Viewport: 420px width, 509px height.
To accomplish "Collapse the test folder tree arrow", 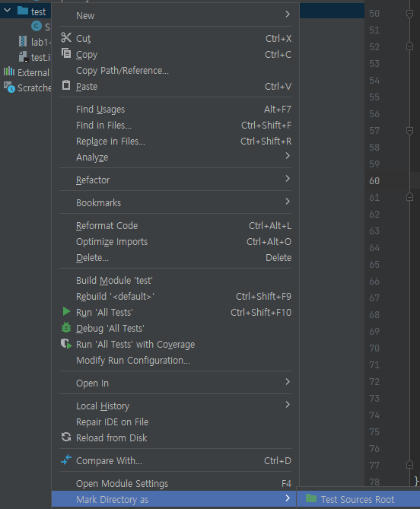I will tap(7, 11).
